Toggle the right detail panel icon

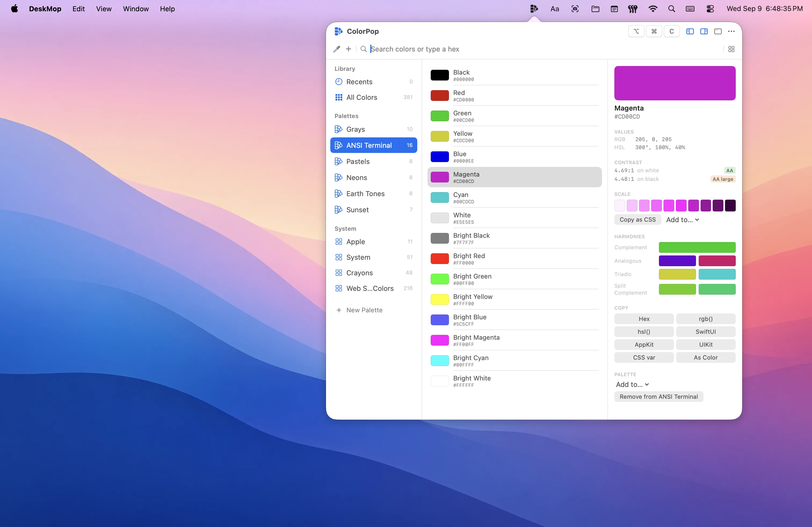tap(704, 31)
